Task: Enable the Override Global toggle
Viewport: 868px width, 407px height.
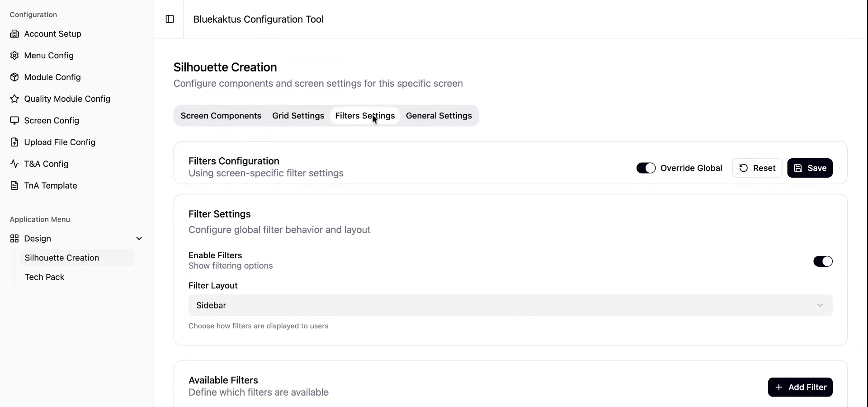Action: click(x=646, y=168)
